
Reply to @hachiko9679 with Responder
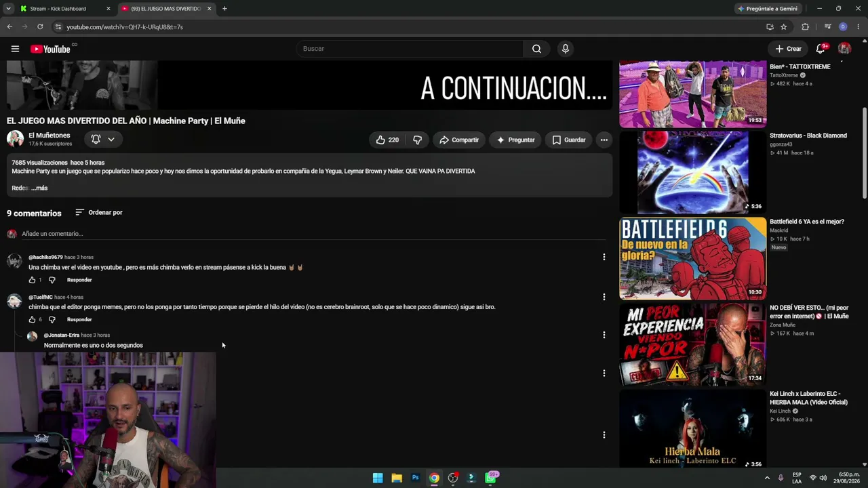79,280
